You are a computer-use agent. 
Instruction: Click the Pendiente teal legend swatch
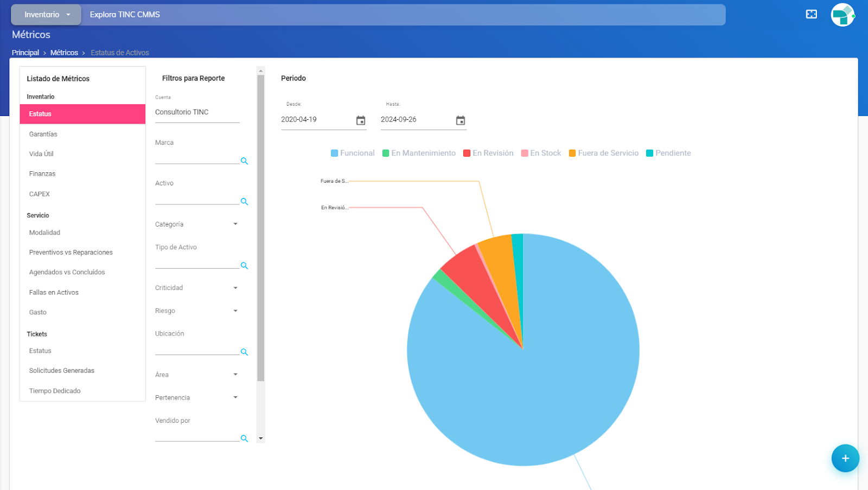pos(649,153)
